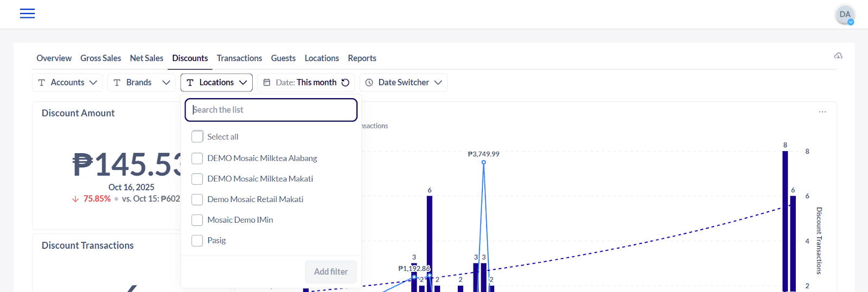Reset the date filter with the refresh icon
The width and height of the screenshot is (868, 292).
(346, 82)
